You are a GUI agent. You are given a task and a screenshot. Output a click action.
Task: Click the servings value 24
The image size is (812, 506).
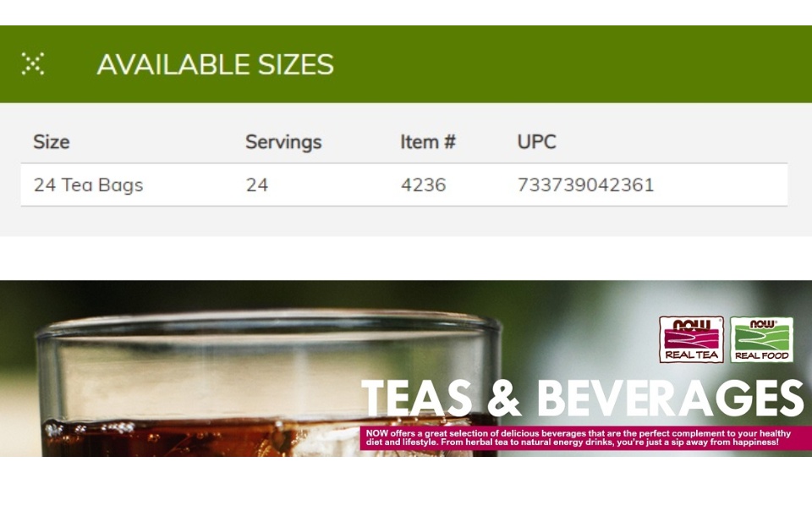(x=257, y=185)
